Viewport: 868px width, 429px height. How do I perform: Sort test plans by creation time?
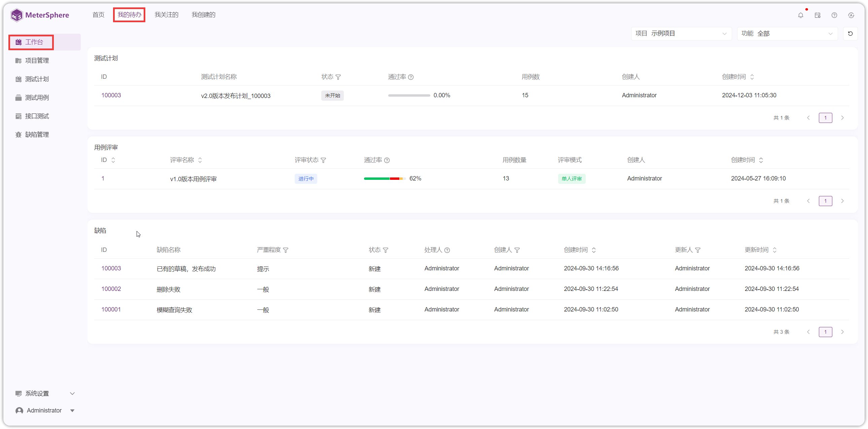(752, 77)
